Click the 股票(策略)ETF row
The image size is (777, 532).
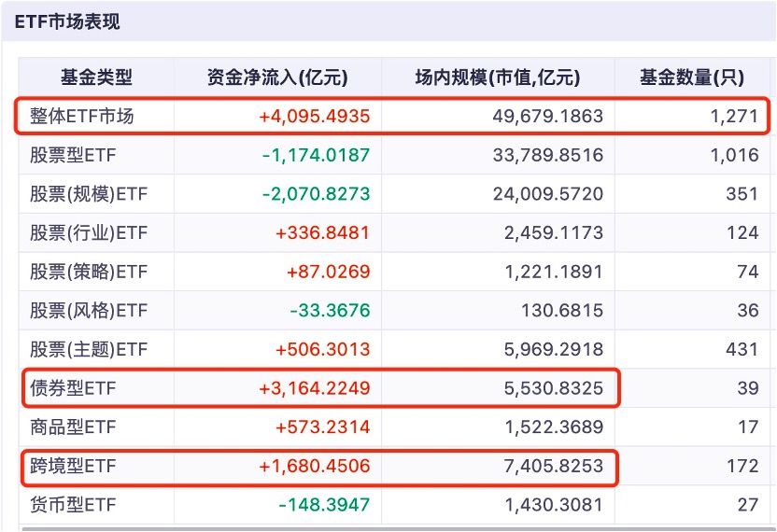[89, 272]
